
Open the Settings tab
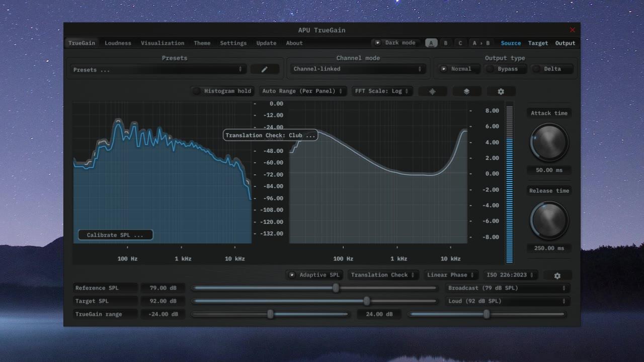(x=233, y=43)
